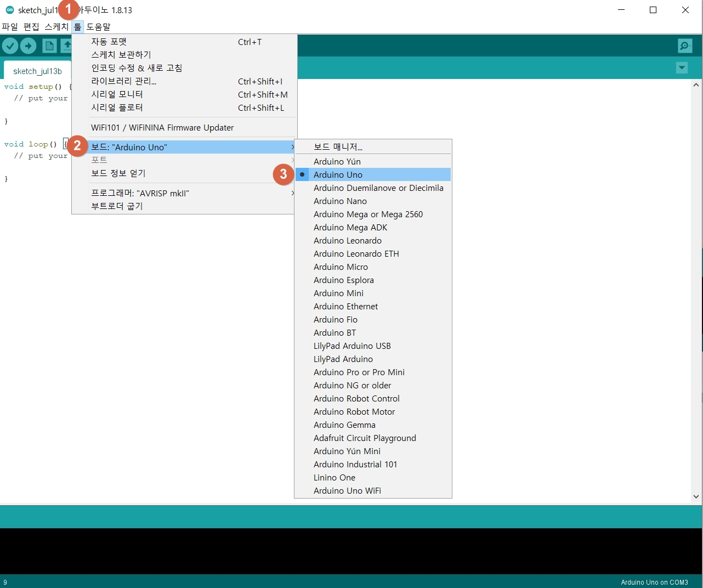This screenshot has width=703, height=588.
Task: Select Arduino Micro board
Action: (x=373, y=267)
